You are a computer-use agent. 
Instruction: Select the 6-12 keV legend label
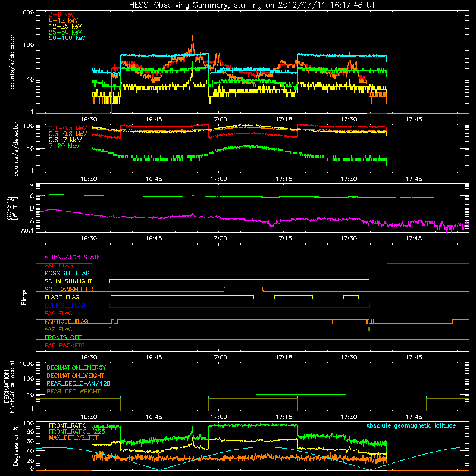64,20
